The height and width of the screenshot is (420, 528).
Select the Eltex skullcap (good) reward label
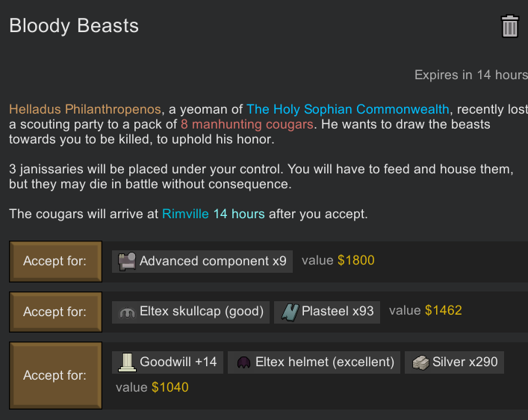tap(202, 312)
